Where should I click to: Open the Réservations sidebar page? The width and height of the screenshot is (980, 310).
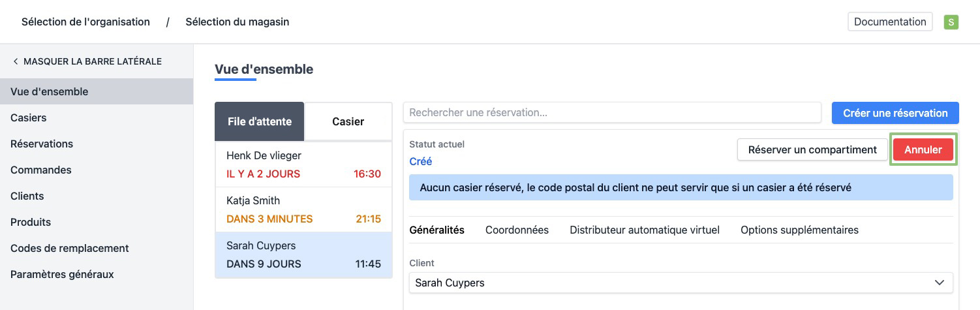(x=42, y=144)
